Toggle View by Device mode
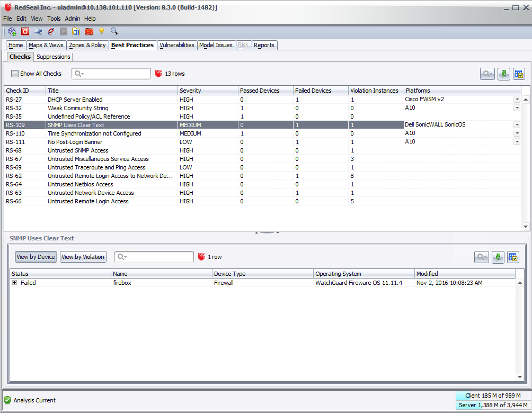Screen dimensions: 532x413 (36, 257)
